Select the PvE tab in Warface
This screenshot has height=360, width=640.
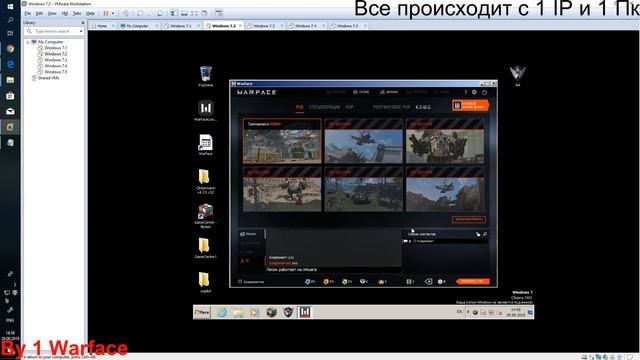(300, 107)
